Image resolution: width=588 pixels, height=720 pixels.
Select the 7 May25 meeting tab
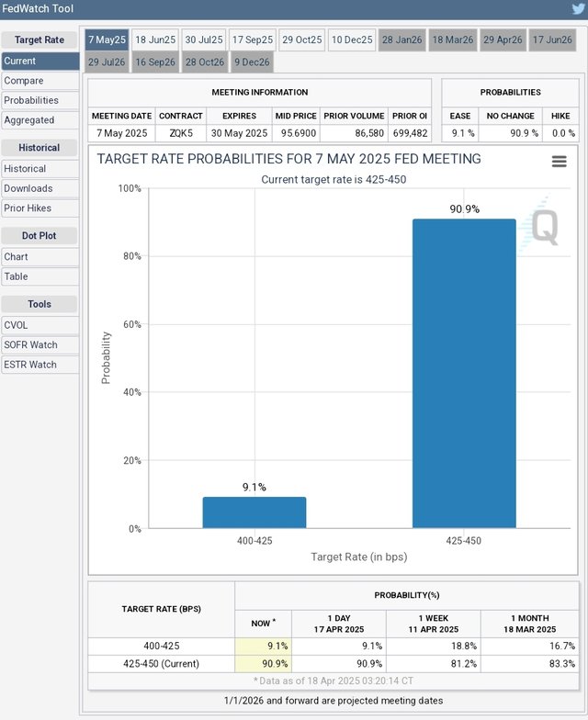pyautogui.click(x=107, y=40)
